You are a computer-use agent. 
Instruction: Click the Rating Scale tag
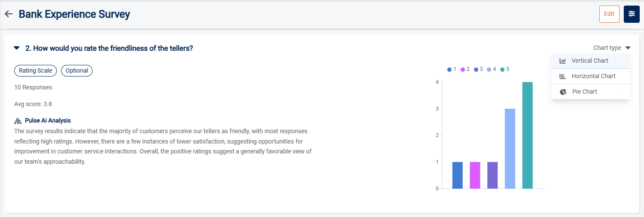(x=35, y=71)
